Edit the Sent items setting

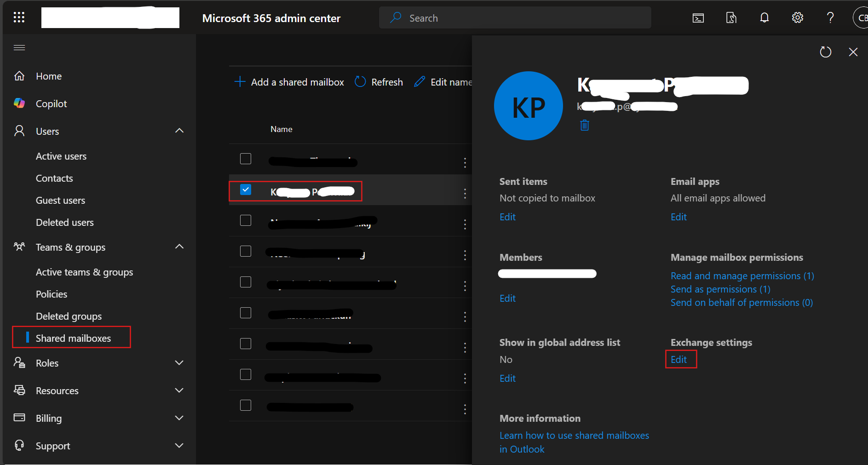click(x=507, y=217)
